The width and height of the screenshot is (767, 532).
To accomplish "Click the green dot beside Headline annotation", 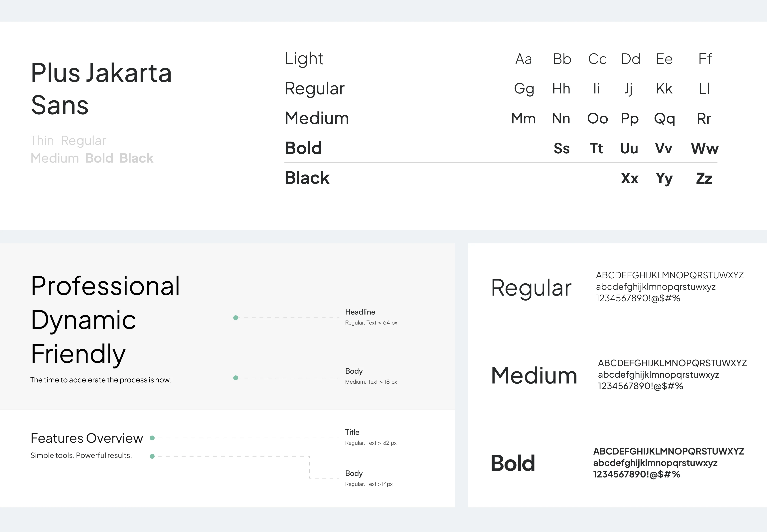I will (236, 318).
